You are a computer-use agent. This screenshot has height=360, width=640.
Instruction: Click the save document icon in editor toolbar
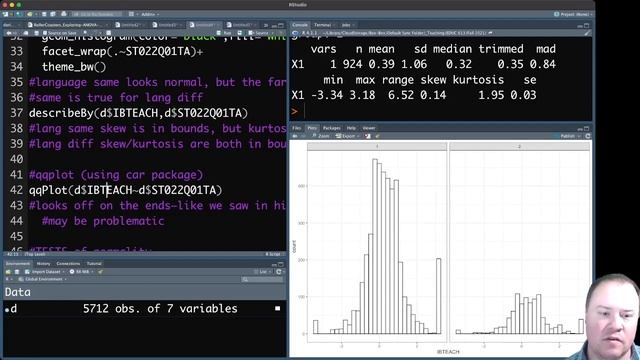tap(36, 33)
